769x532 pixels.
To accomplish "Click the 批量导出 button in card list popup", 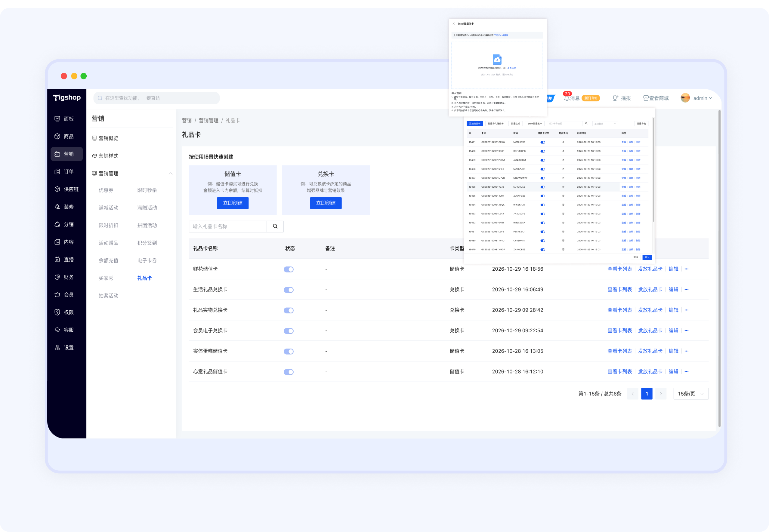I will tap(641, 124).
